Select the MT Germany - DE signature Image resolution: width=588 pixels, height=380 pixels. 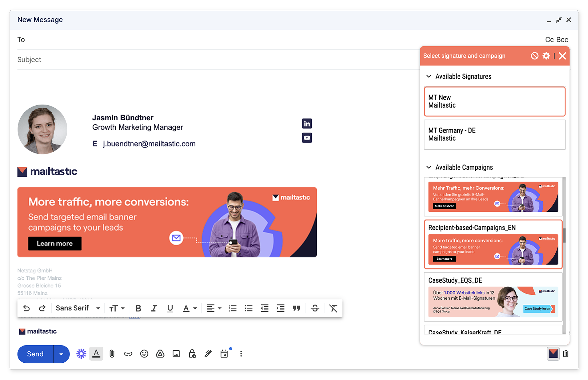(494, 135)
